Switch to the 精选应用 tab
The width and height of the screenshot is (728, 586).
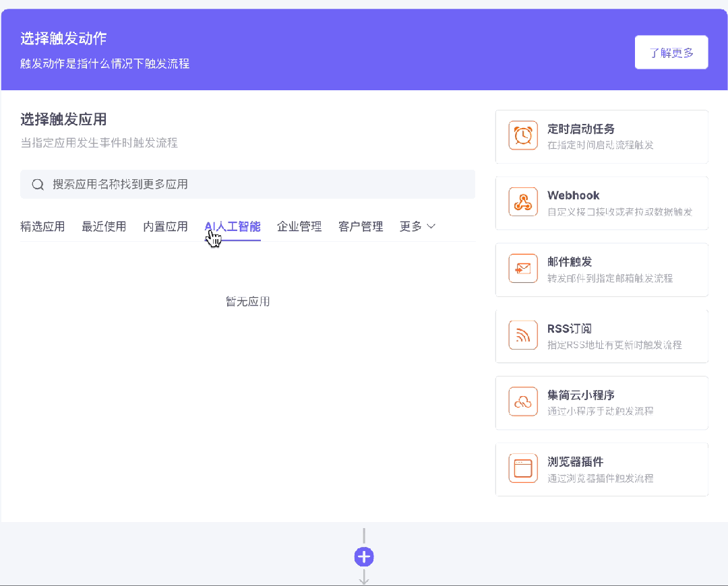pos(42,226)
